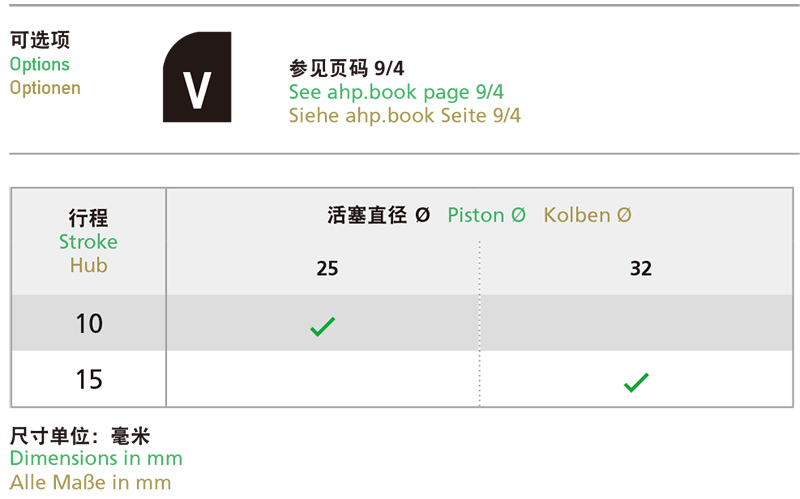Select the stroke 10 row label
The height and width of the screenshot is (499, 800).
point(89,323)
